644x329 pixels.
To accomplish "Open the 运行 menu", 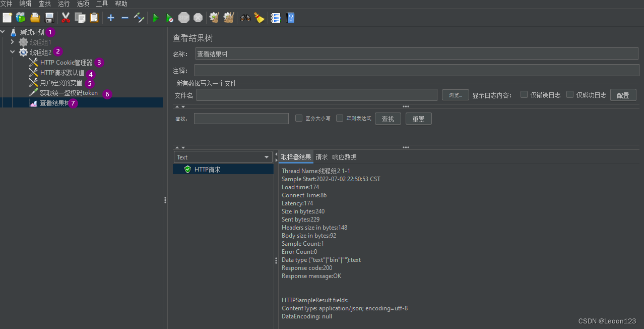I will (63, 4).
